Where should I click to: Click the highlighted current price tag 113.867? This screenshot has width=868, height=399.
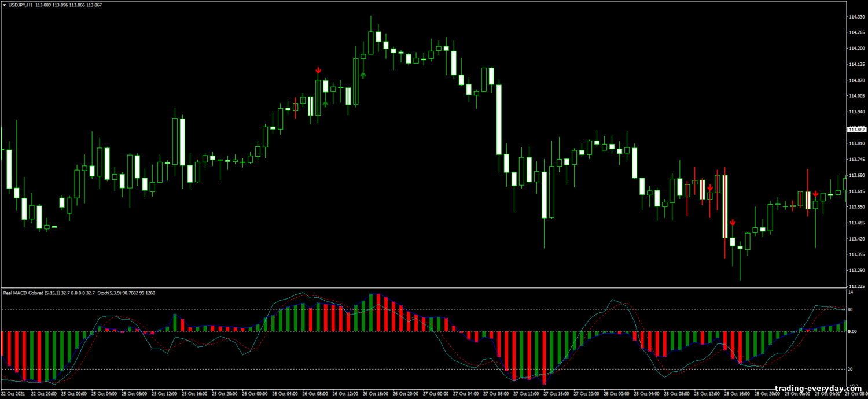coord(856,130)
